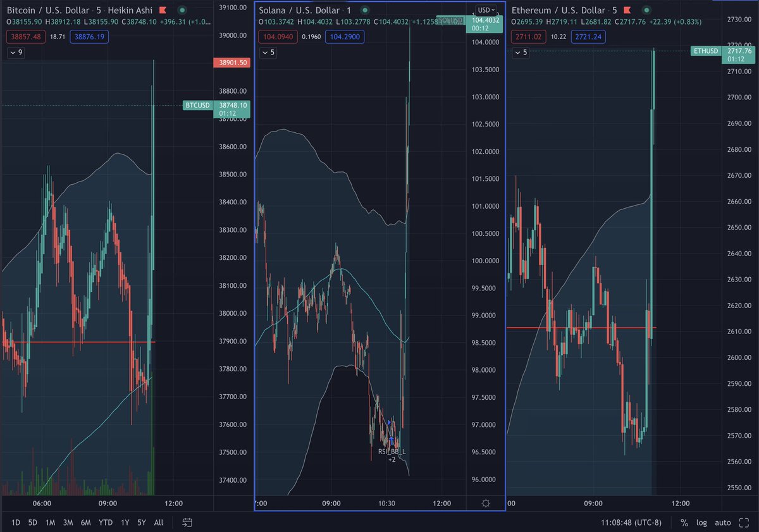Expand the 5 indicators list on Ethereum chart
Screen dimensions: 759x532
[x=521, y=53]
